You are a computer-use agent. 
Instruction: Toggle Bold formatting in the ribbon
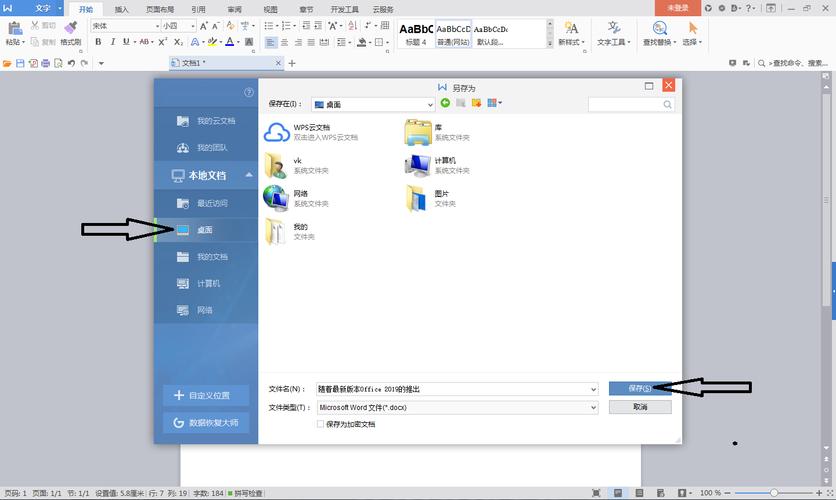(x=98, y=42)
